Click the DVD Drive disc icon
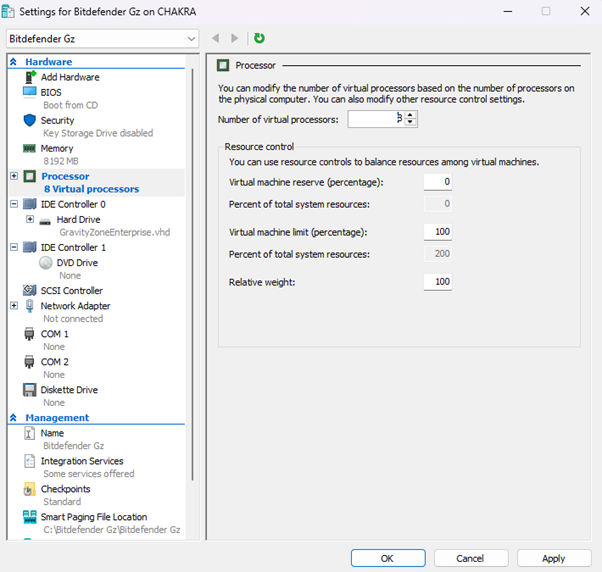 [x=46, y=263]
